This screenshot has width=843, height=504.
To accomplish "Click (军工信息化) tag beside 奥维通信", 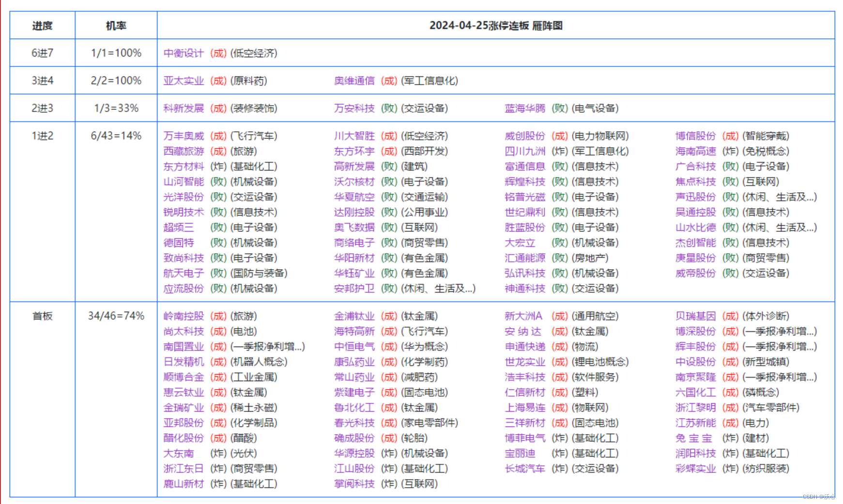I will point(429,81).
